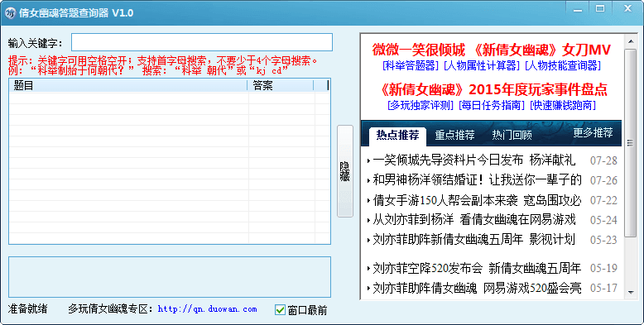The height and width of the screenshot is (325, 644).
Task: Toggle the 窗口最前 checkbox
Action: [x=280, y=310]
